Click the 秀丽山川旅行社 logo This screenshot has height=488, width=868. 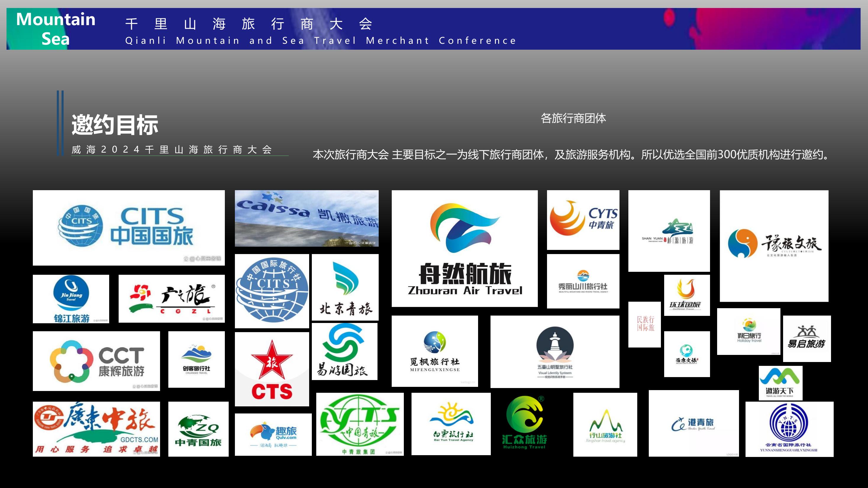[x=583, y=281]
